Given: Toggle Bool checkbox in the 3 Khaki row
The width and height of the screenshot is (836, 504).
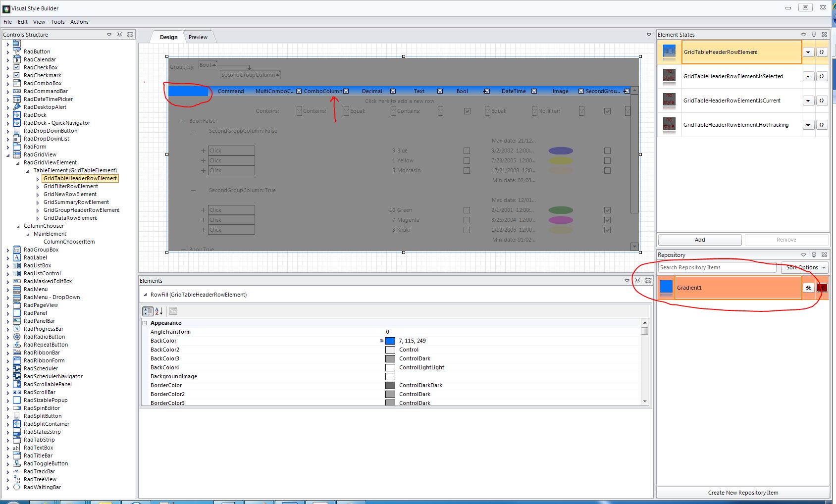Looking at the screenshot, I should click(467, 230).
